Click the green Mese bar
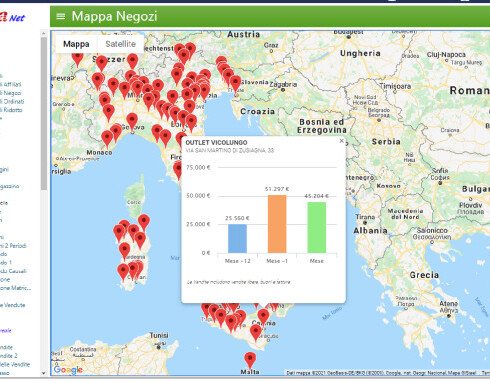Screen dimensions: 490x382 pos(317,227)
